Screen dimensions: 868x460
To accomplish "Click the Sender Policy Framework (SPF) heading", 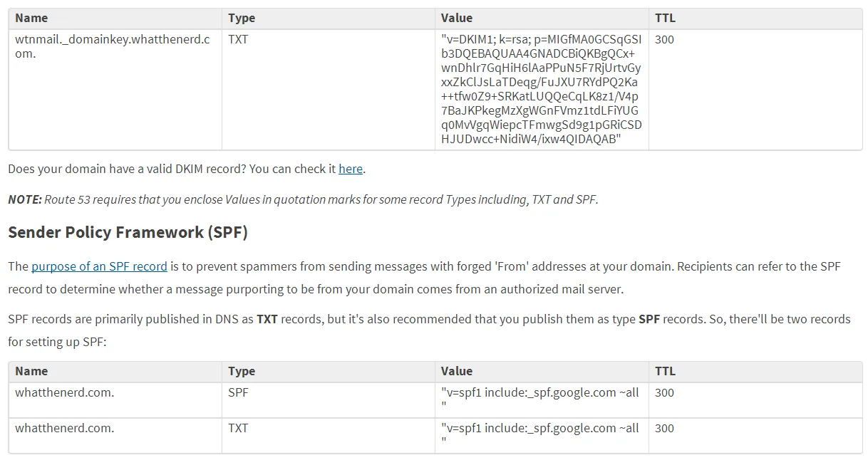I will click(128, 233).
